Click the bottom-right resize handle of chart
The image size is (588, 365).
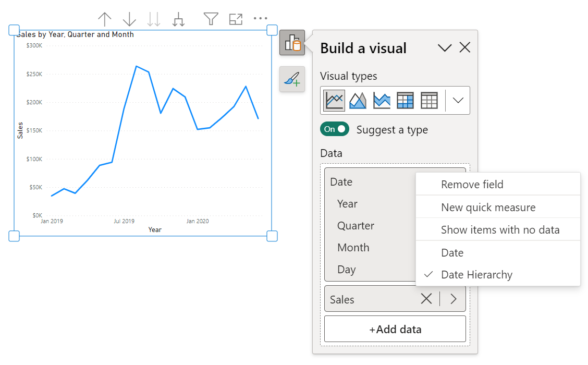click(x=272, y=236)
